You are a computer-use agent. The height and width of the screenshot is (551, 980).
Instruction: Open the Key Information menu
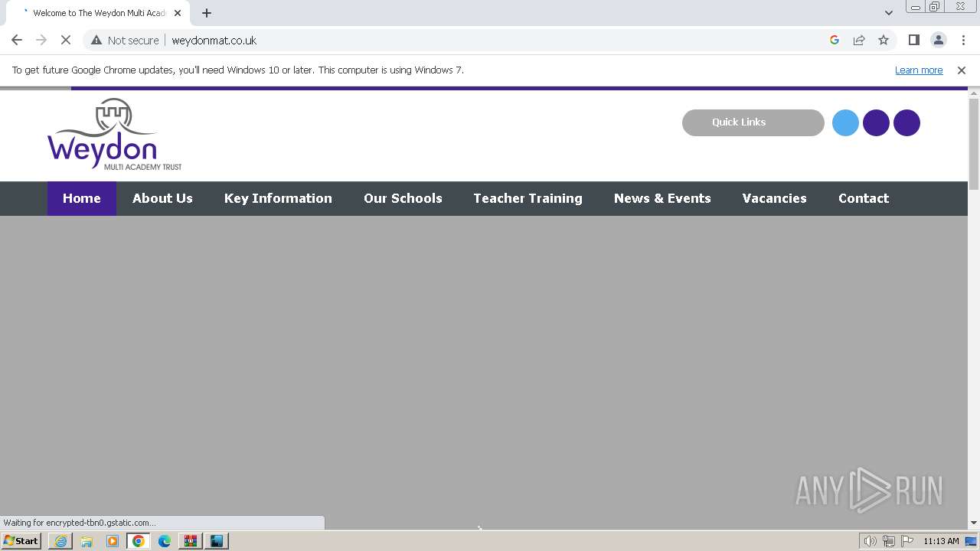point(278,198)
